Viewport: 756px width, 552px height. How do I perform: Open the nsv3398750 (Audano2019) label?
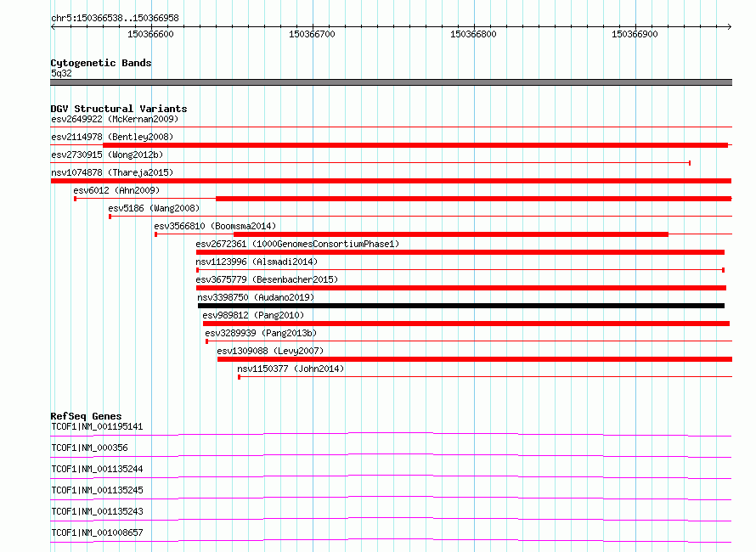pos(256,297)
